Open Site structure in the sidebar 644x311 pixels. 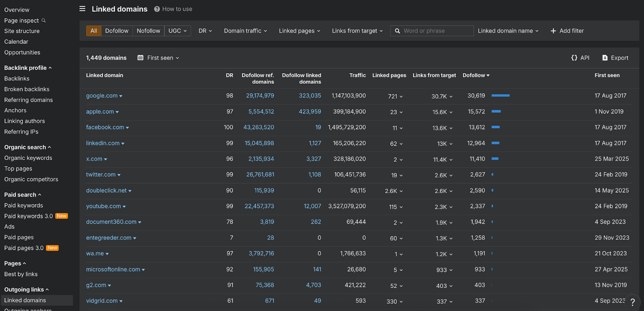coord(22,31)
